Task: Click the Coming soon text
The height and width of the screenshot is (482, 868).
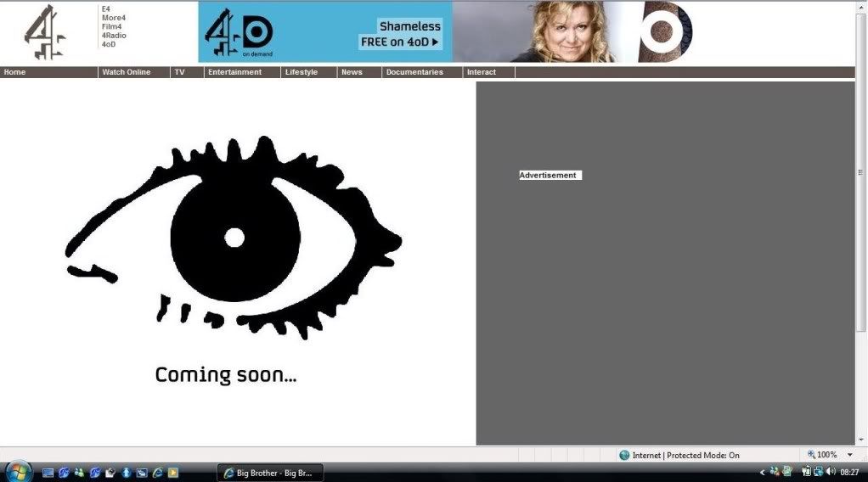Action: 226,375
